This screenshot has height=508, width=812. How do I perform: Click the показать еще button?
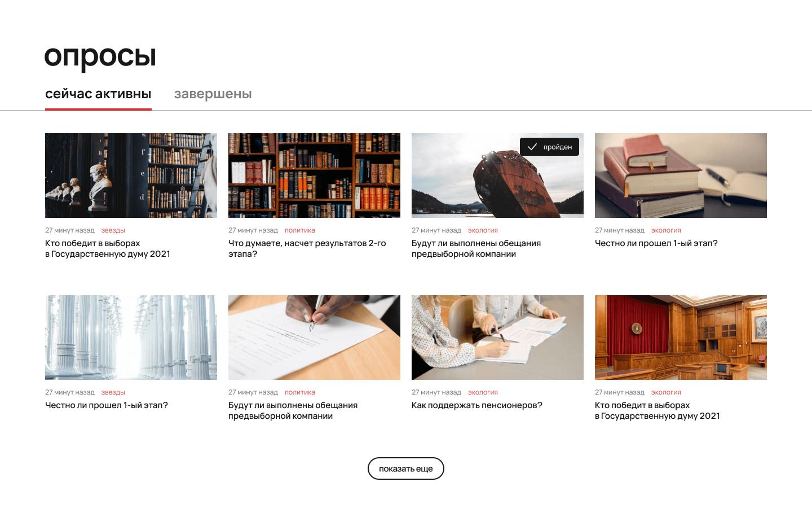click(406, 468)
